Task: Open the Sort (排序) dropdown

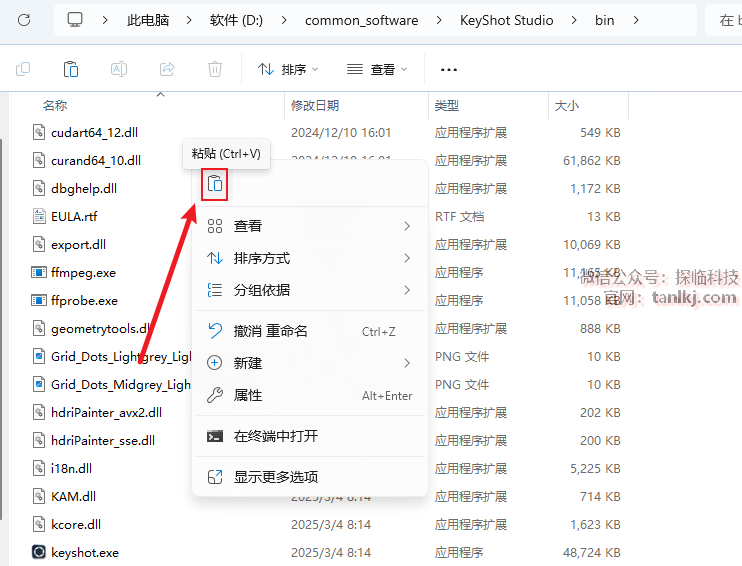Action: (x=288, y=69)
